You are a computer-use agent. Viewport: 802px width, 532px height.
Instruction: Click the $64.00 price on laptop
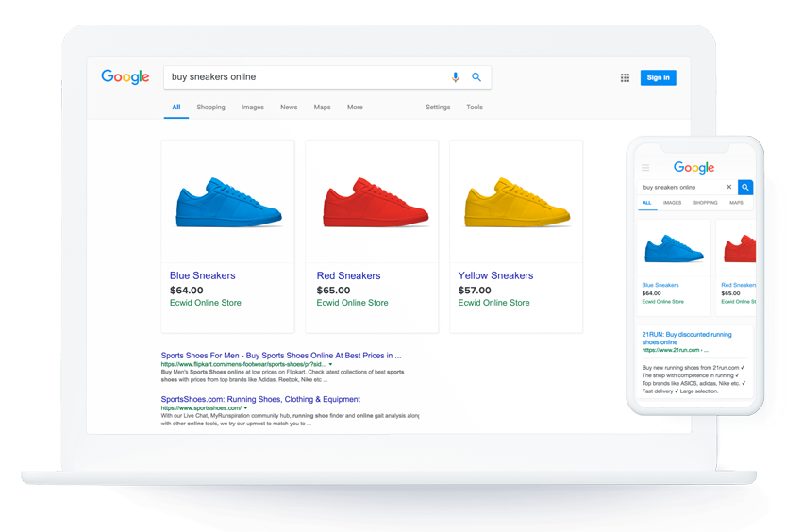click(x=186, y=290)
